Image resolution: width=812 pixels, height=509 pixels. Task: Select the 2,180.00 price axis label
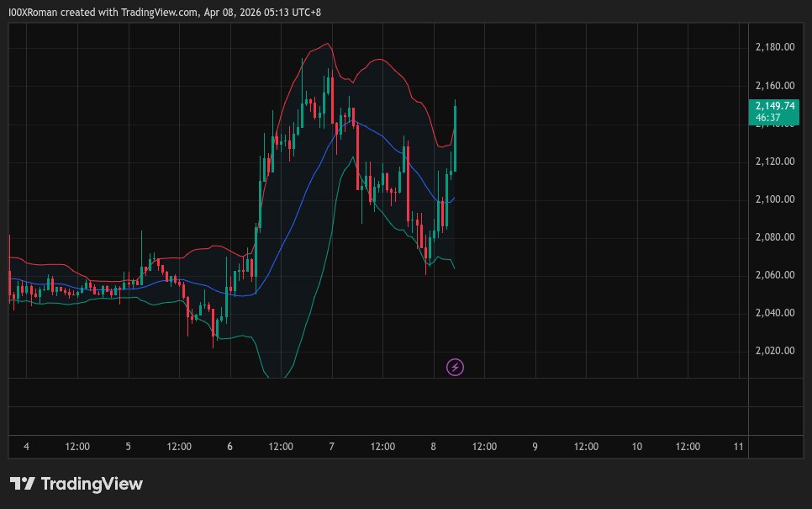pos(774,47)
